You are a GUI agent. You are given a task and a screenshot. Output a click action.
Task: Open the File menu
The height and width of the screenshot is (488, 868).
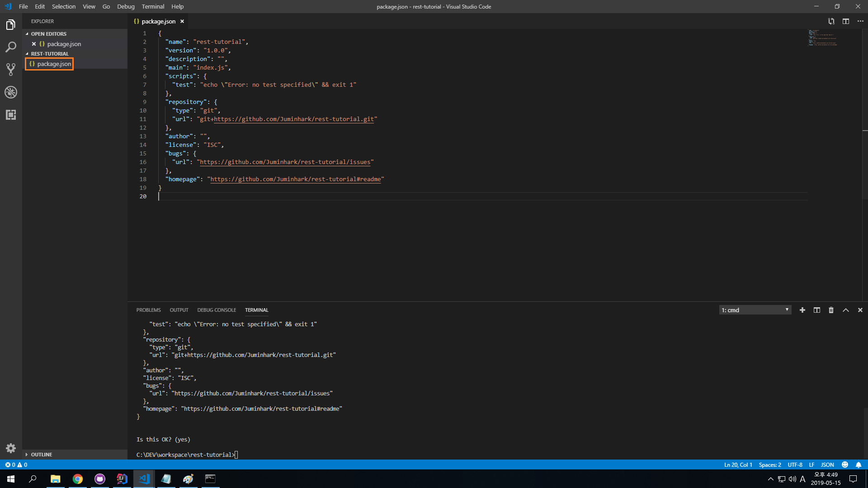tap(23, 6)
